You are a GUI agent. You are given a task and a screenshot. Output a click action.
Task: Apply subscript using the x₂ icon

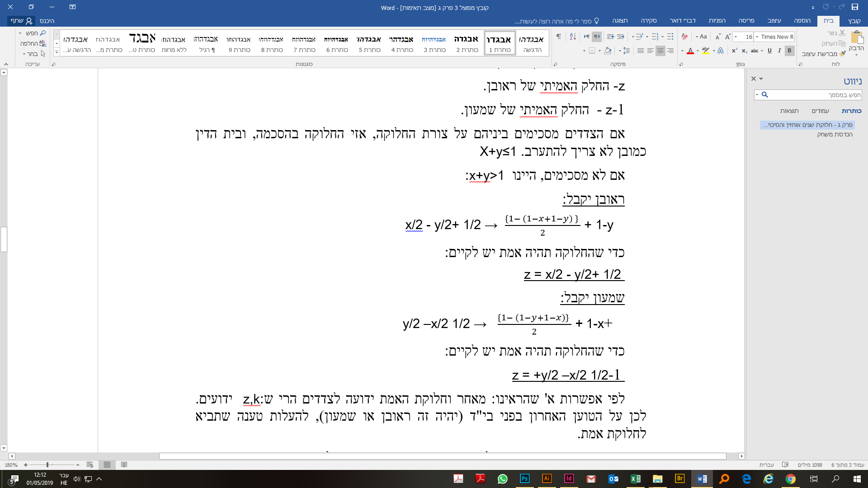[x=745, y=51]
